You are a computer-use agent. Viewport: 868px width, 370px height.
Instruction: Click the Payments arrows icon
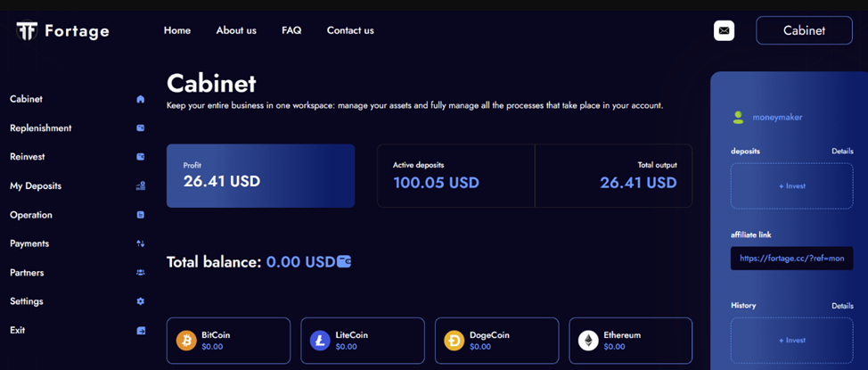pos(141,243)
